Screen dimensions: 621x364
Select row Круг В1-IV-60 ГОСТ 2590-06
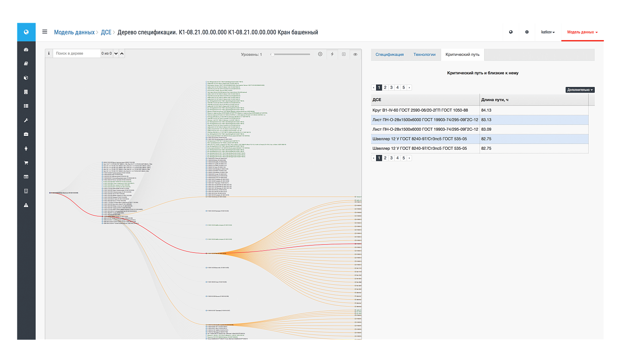pos(480,110)
